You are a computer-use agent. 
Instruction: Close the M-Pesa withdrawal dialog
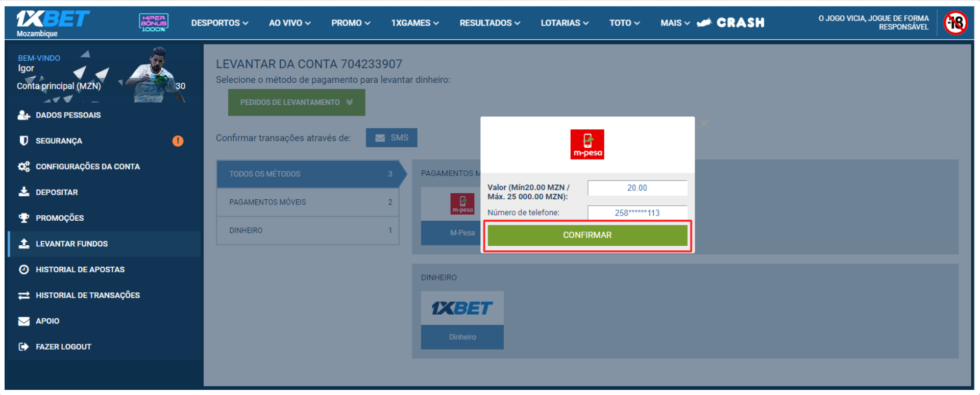[x=704, y=124]
